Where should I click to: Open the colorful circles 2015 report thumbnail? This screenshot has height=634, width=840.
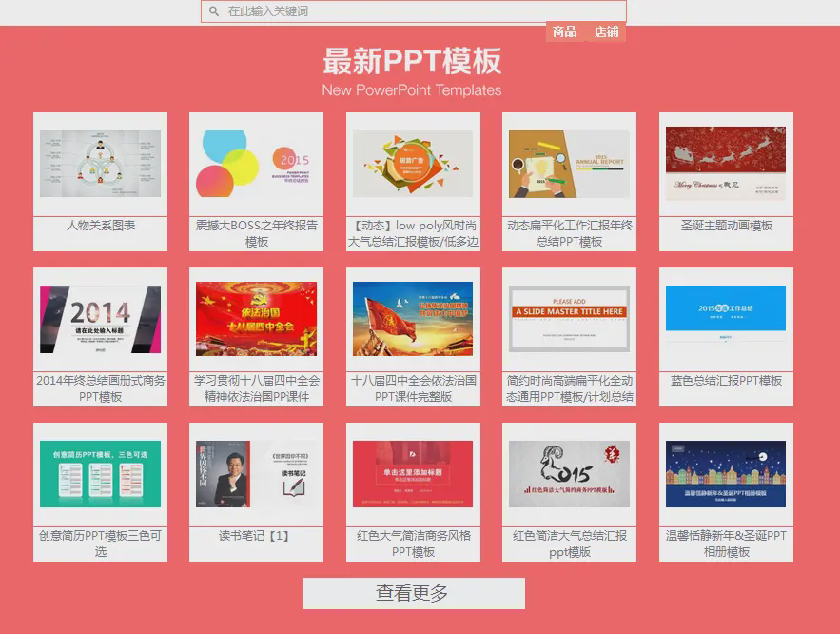coord(256,164)
